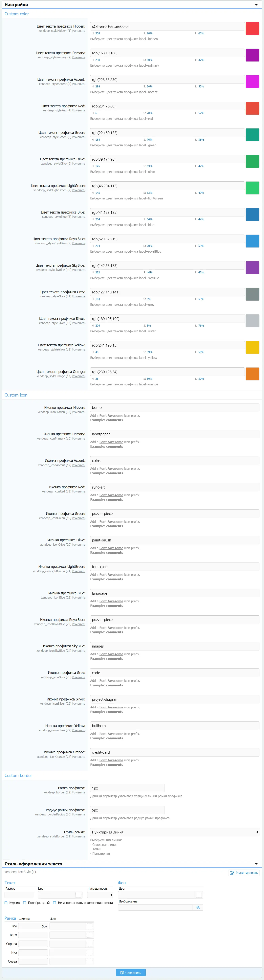Click the Изображение background image field
Screen dimensions: 264x980
[155, 907]
